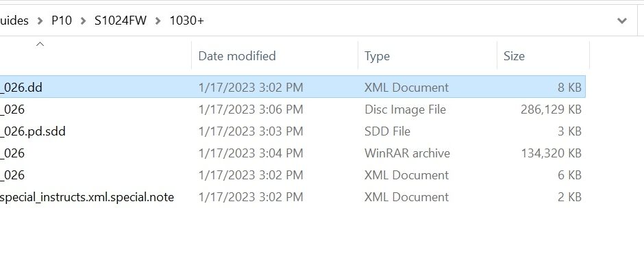Select the _026.pd.sdd SDD file
644x258 pixels.
point(293,131)
